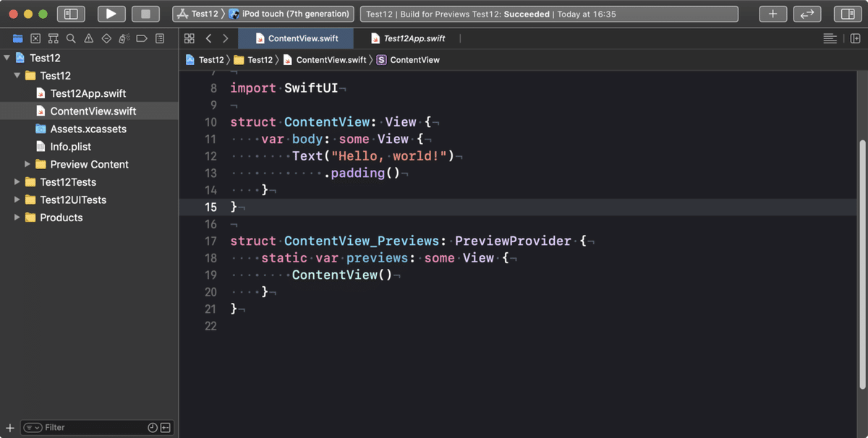
Task: Collapse the Test12 group folder
Action: (17, 75)
